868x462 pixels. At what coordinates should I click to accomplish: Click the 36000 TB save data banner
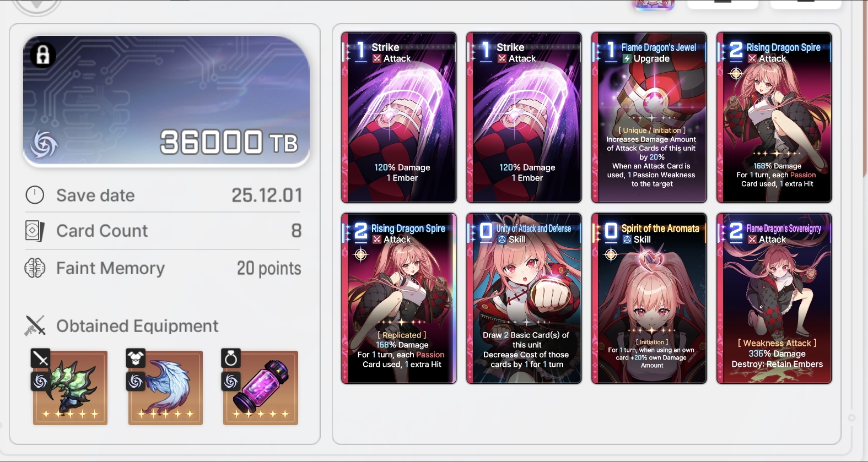coord(166,101)
